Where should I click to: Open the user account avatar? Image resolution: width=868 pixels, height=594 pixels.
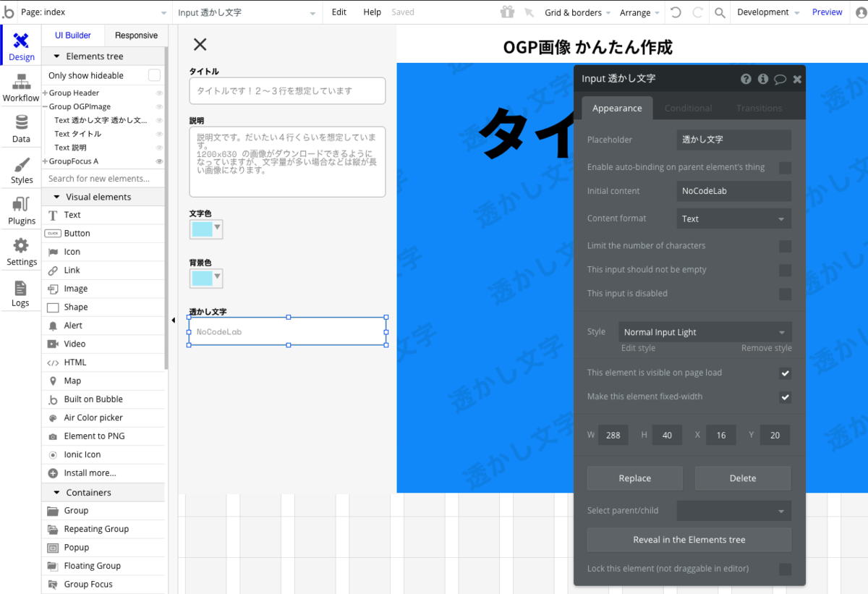pos(860,12)
